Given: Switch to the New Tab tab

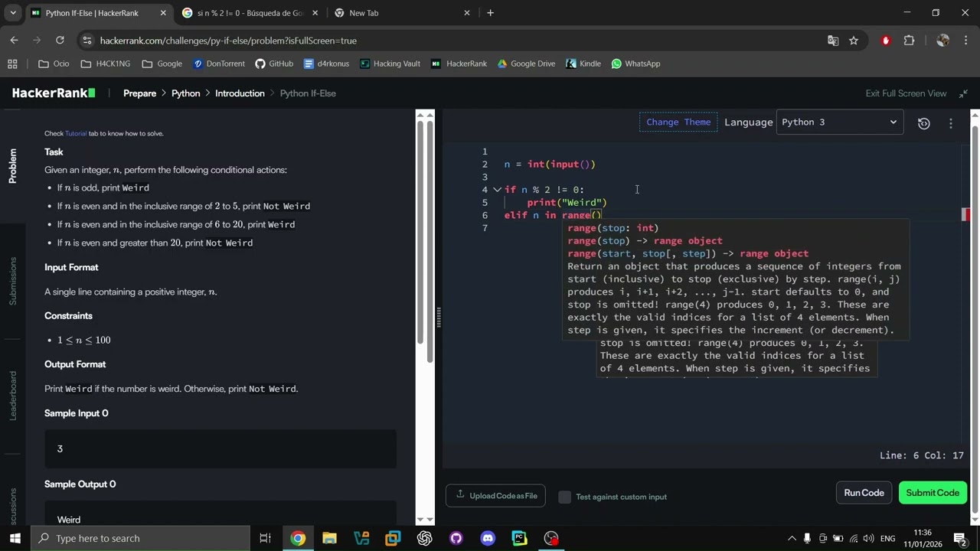Looking at the screenshot, I should point(403,13).
